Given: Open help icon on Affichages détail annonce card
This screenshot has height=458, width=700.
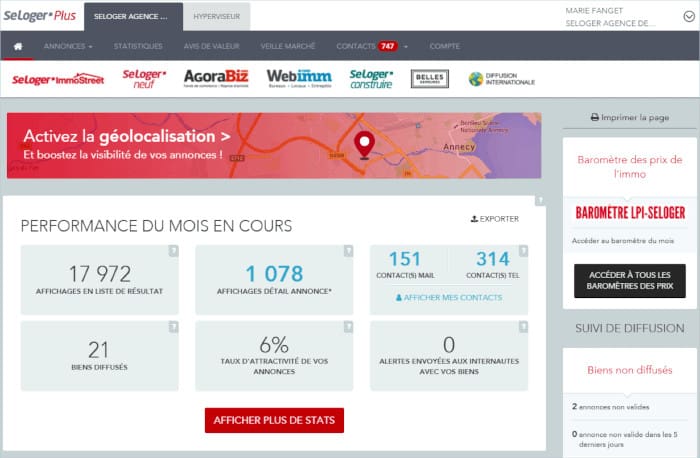Looking at the screenshot, I should (348, 251).
